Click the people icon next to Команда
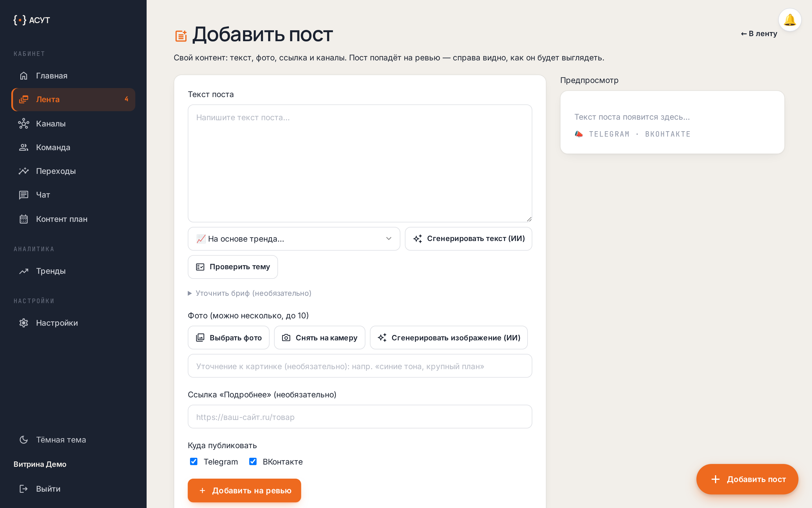This screenshot has width=812, height=508. click(x=23, y=147)
